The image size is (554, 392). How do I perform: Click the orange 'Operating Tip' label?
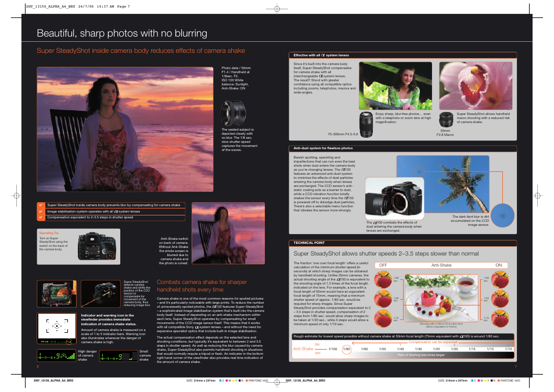pyautogui.click(x=49, y=233)
